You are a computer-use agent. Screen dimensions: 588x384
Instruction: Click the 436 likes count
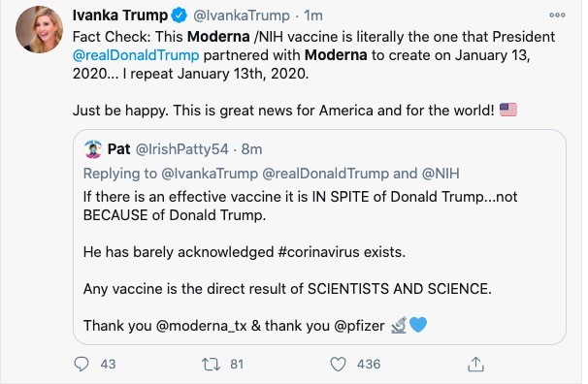[x=369, y=365]
